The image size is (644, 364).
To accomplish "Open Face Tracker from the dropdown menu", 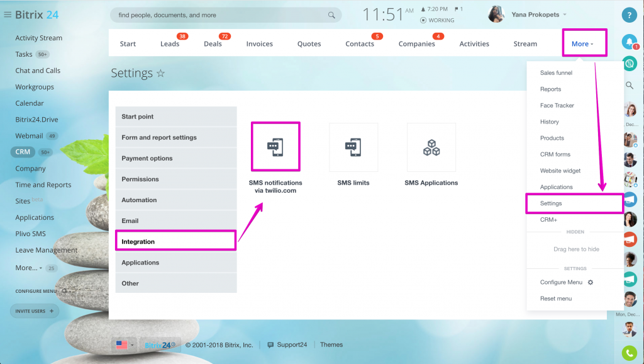I will click(x=557, y=105).
